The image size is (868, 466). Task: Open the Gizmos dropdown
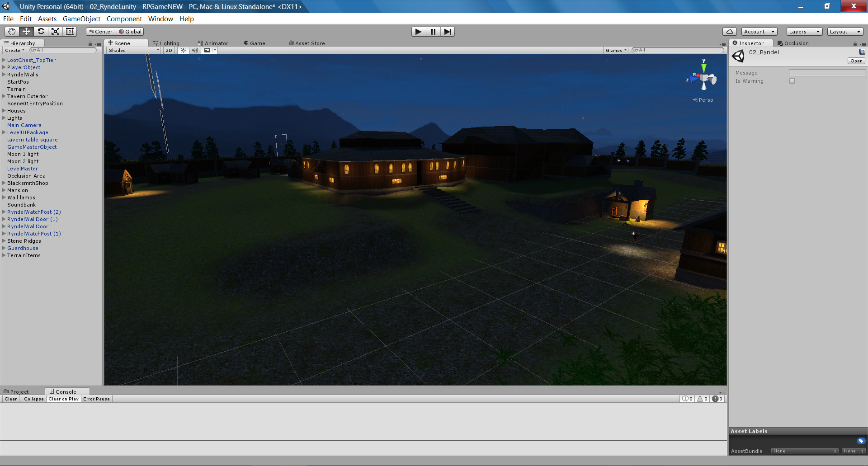click(616, 51)
